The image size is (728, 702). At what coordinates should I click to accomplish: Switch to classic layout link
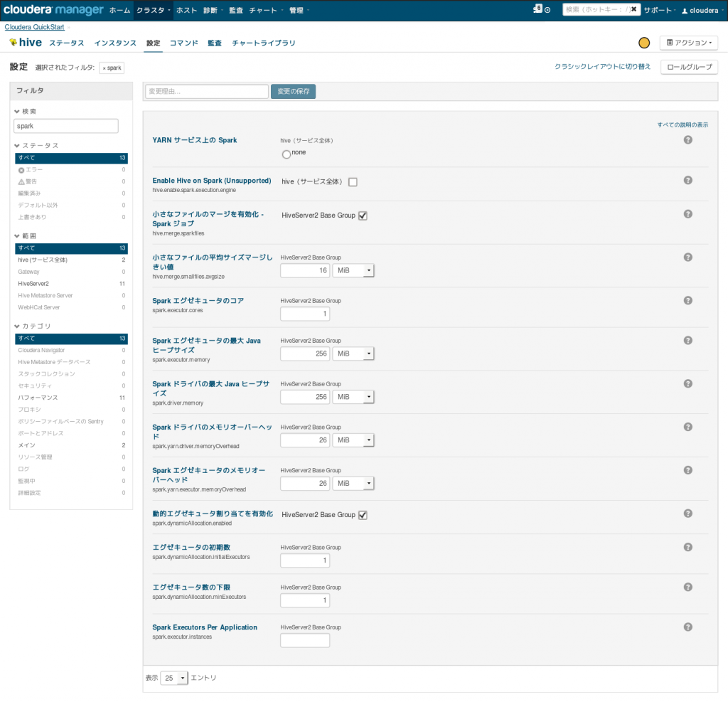pyautogui.click(x=603, y=66)
